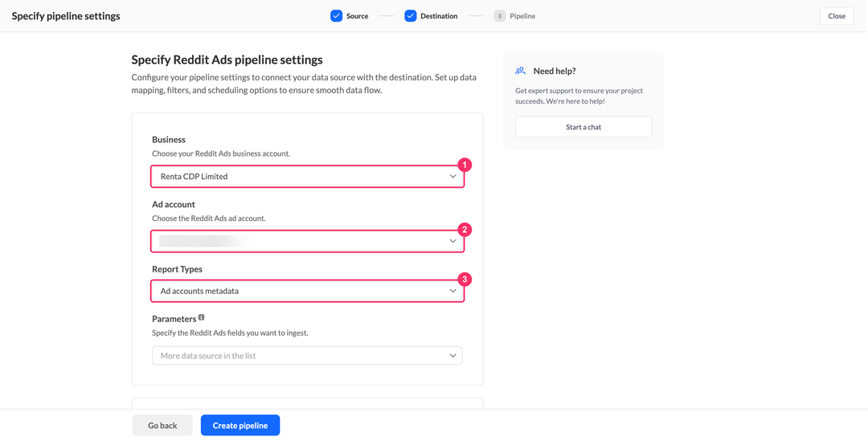Go to the Source step label
Viewport: 868px width, 441px height.
357,16
